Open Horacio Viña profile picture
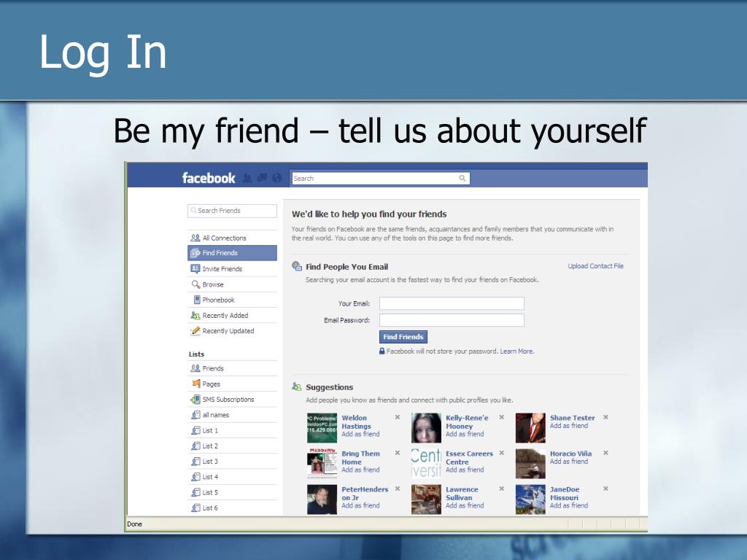The width and height of the screenshot is (747, 560). pyautogui.click(x=530, y=463)
